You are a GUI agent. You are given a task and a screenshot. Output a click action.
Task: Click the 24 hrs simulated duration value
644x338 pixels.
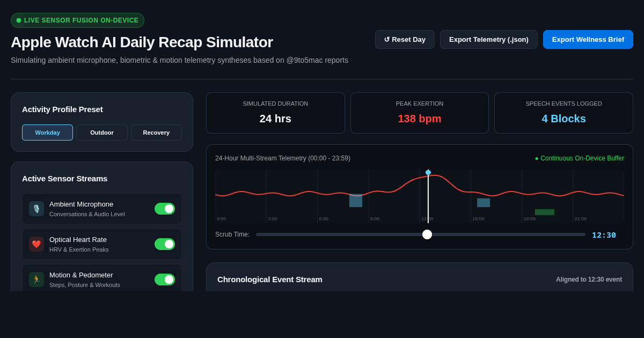point(275,119)
